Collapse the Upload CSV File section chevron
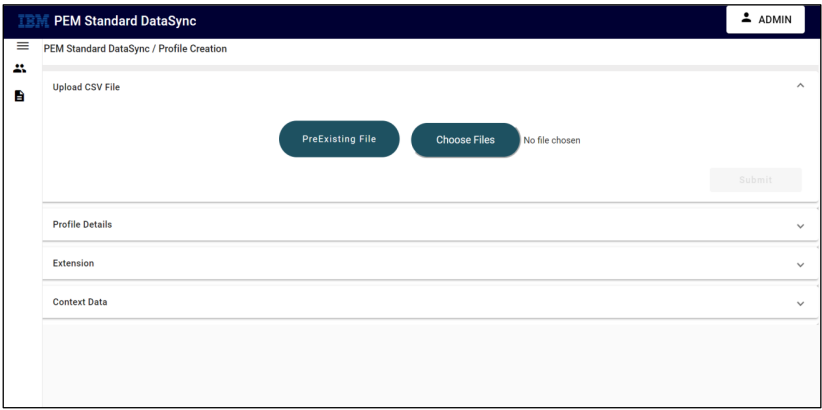Viewport: 822px width, 410px height. 800,85
